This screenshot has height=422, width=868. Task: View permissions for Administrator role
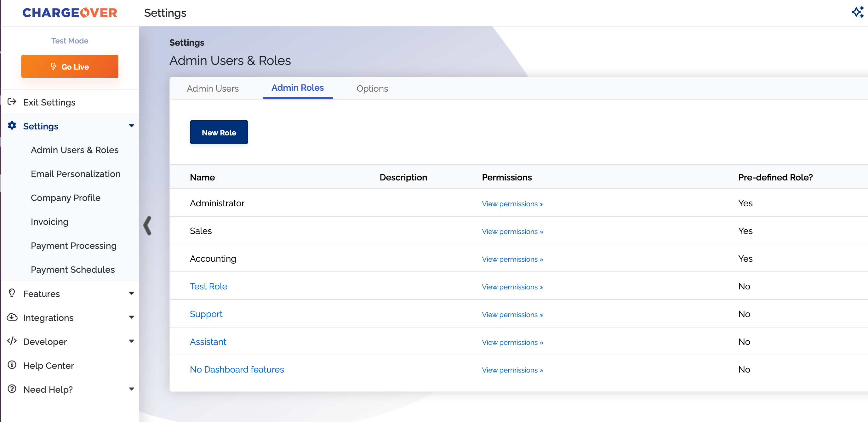tap(512, 204)
